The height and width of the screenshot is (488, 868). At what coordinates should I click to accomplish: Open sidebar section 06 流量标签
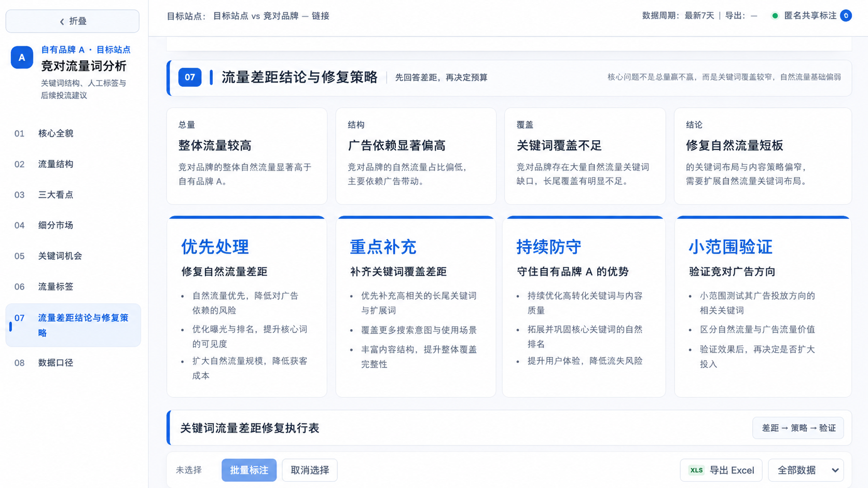(x=73, y=287)
